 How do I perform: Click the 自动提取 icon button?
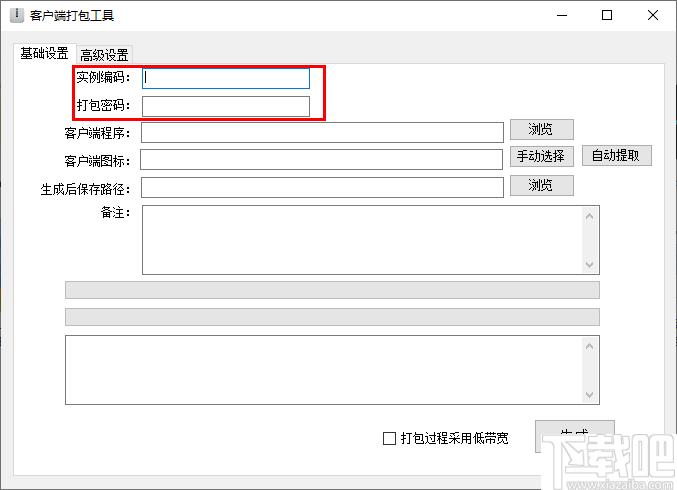tap(616, 155)
